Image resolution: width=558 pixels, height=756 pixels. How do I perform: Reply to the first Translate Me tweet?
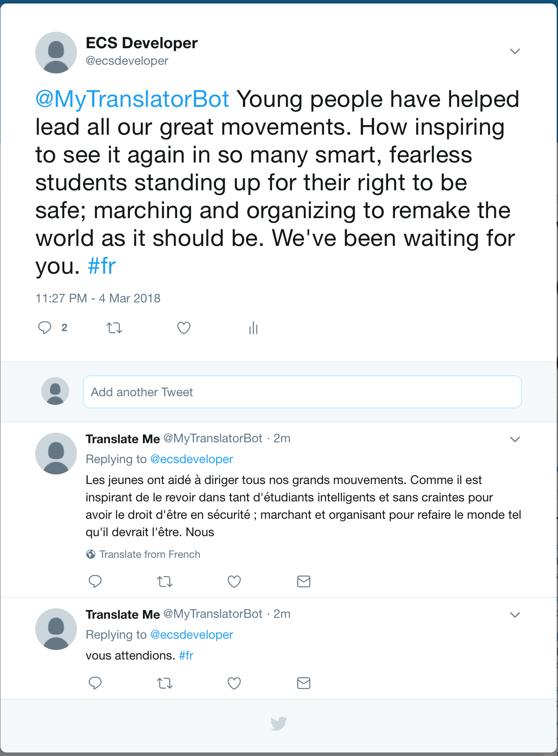[95, 581]
